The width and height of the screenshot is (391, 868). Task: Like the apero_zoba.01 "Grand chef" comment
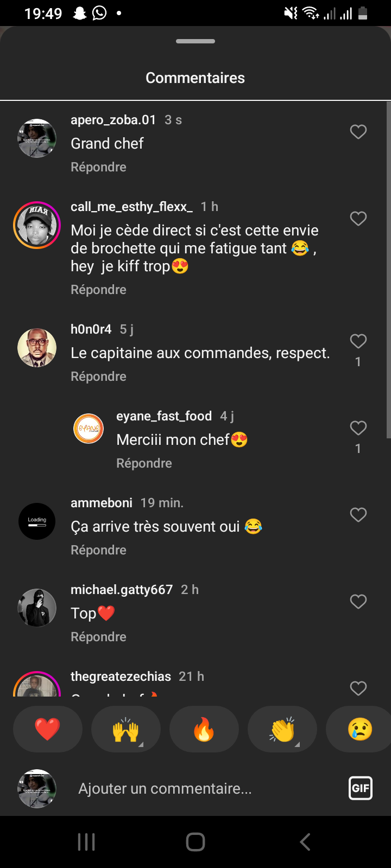click(358, 132)
